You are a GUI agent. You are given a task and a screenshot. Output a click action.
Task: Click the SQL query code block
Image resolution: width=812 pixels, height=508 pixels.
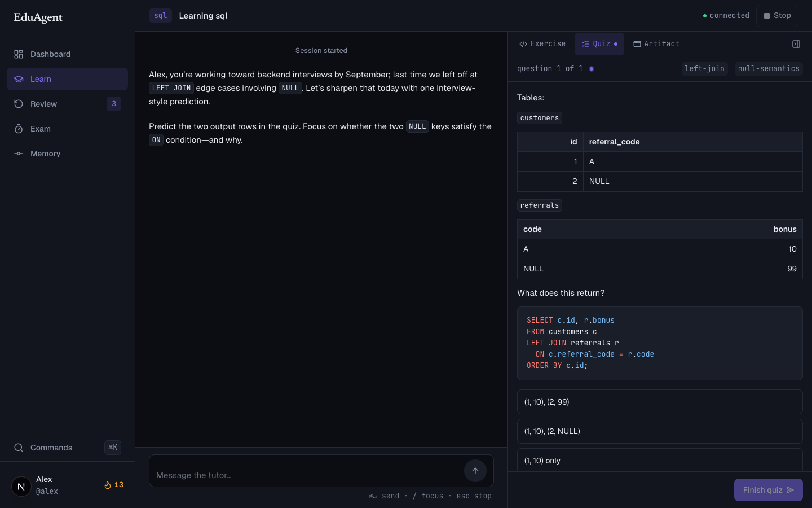point(660,343)
